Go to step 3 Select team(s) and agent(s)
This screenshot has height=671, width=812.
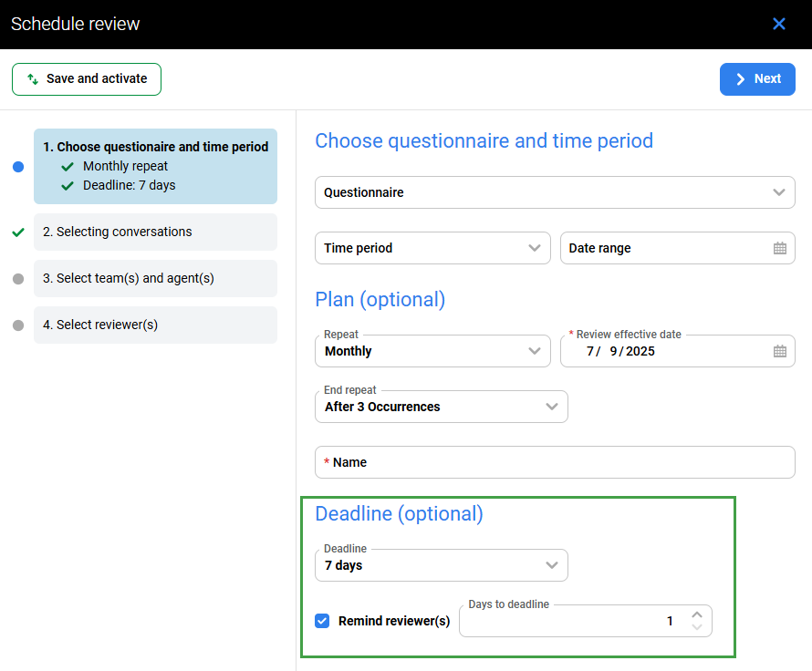155,278
